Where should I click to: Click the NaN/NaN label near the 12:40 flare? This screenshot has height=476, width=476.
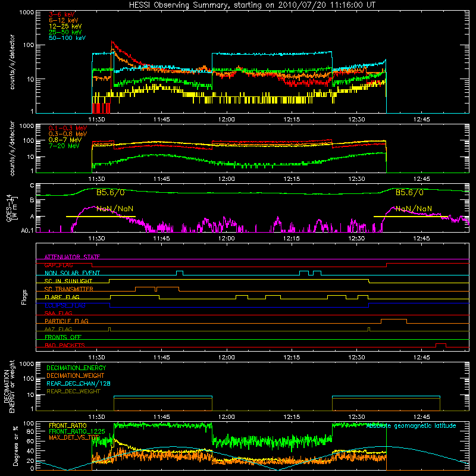pyautogui.click(x=414, y=209)
